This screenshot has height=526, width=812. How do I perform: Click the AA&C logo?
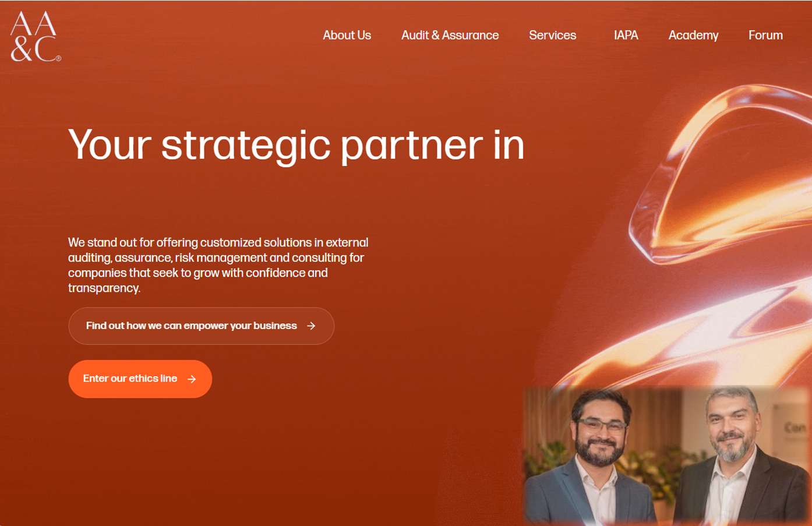coord(36,36)
